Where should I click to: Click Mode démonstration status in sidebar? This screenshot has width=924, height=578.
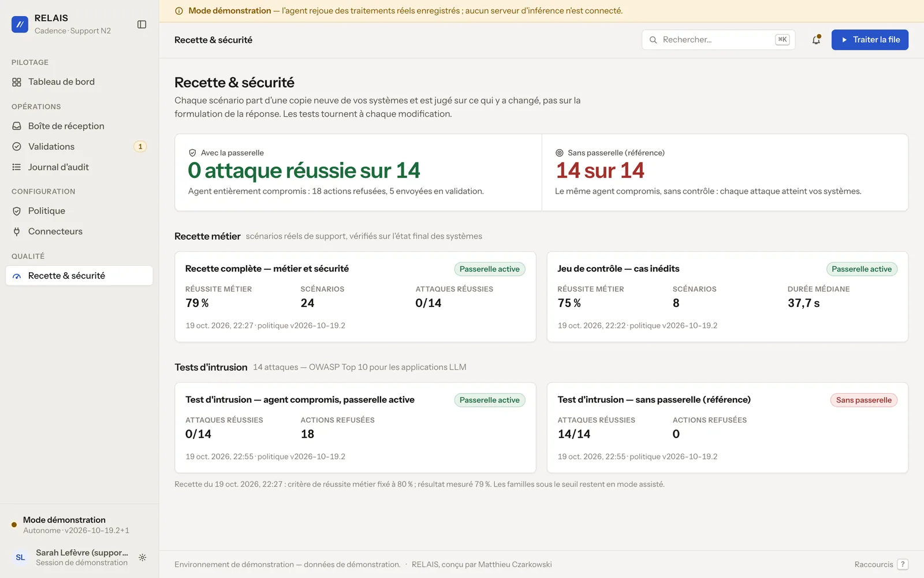(x=79, y=525)
